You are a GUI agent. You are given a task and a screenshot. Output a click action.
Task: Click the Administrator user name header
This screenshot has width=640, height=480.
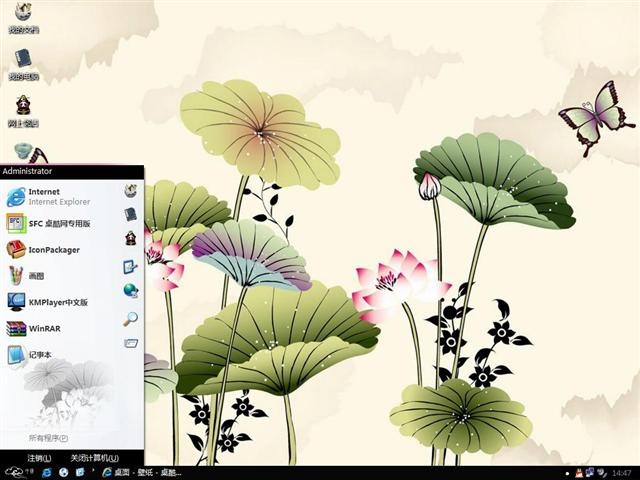pyautogui.click(x=27, y=171)
